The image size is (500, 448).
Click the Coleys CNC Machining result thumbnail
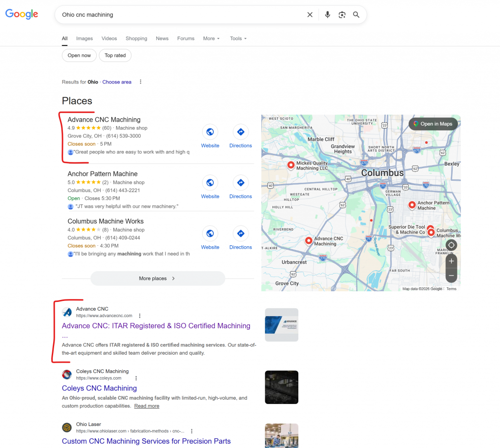point(281,387)
